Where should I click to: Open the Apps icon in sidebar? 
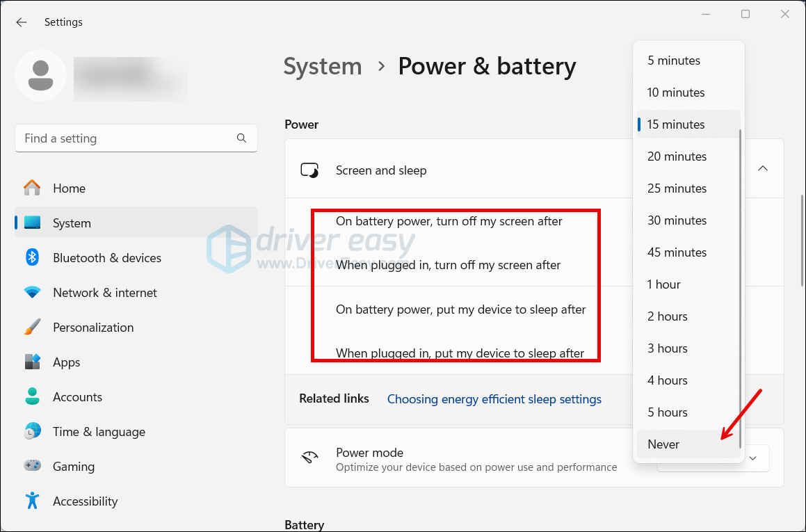point(32,362)
